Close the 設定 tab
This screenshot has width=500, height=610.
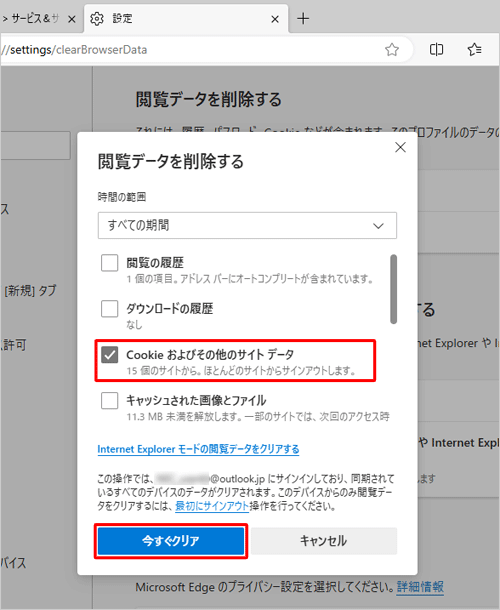[275, 19]
